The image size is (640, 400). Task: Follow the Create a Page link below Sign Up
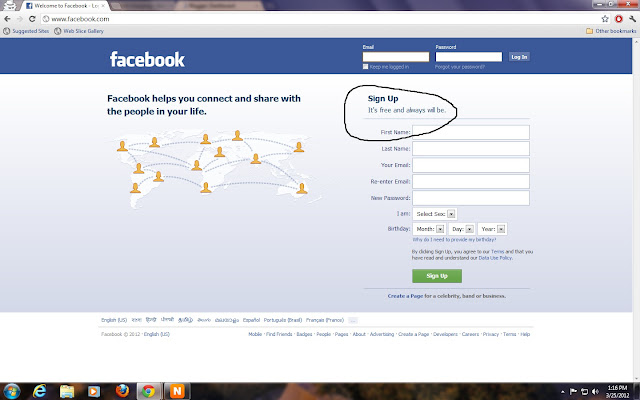coord(405,296)
